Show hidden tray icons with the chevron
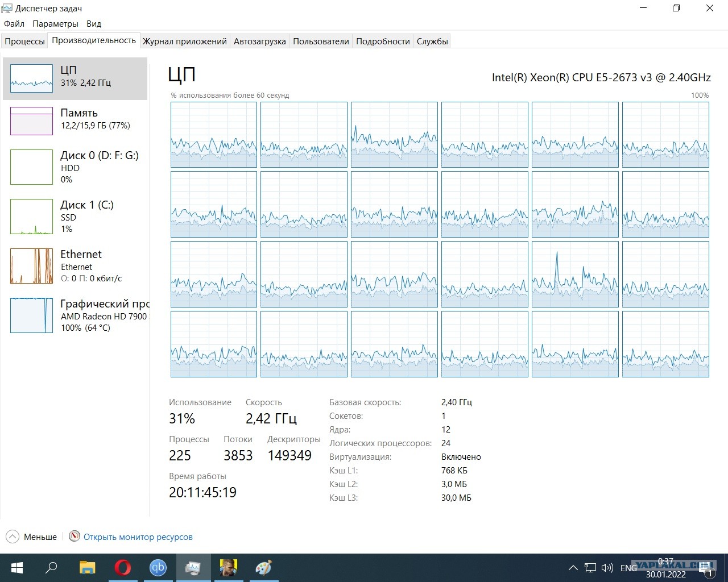728x582 pixels. 573,568
